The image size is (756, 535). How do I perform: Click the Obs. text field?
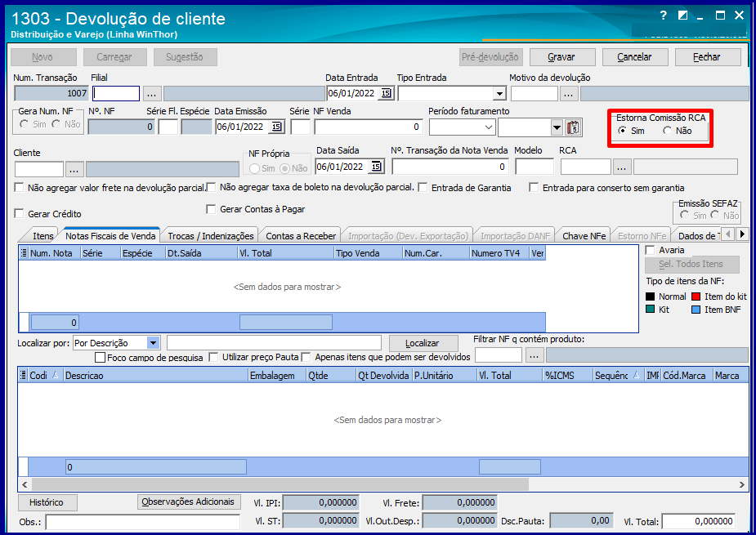(143, 522)
